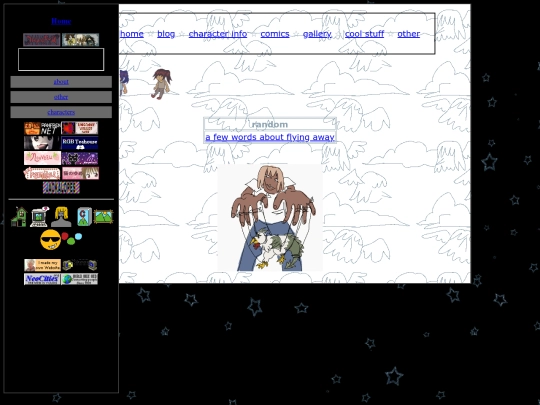Click the purple starry cat badge
The image size is (540, 405).
(x=80, y=158)
